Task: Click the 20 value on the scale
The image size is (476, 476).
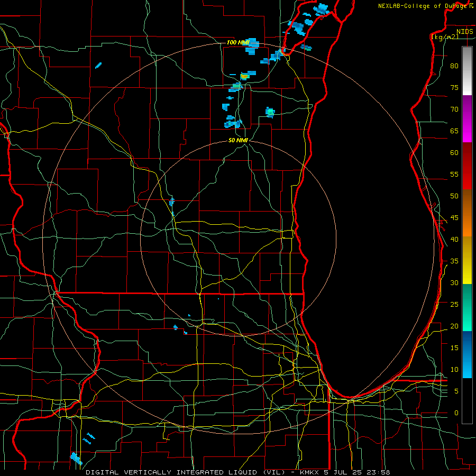Action: coord(454,326)
